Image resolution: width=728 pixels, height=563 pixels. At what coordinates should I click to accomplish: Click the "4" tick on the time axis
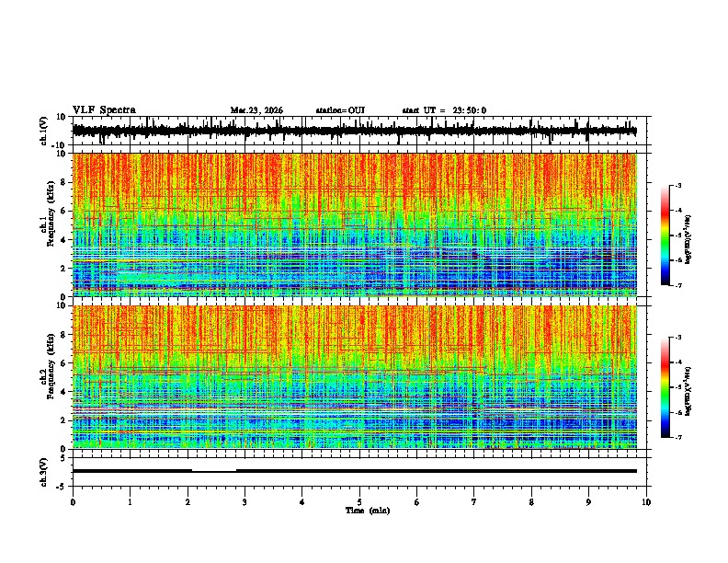point(302,502)
